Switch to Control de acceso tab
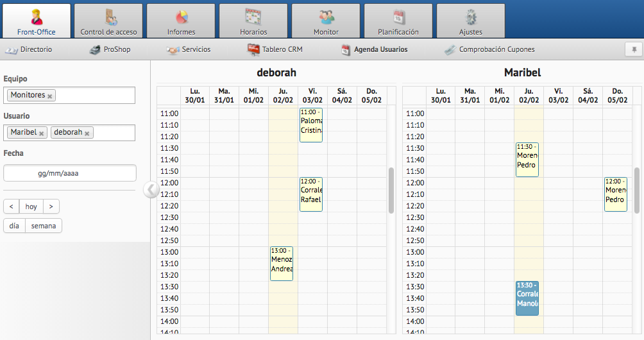Screen dimensions: 644x340 pos(108,21)
